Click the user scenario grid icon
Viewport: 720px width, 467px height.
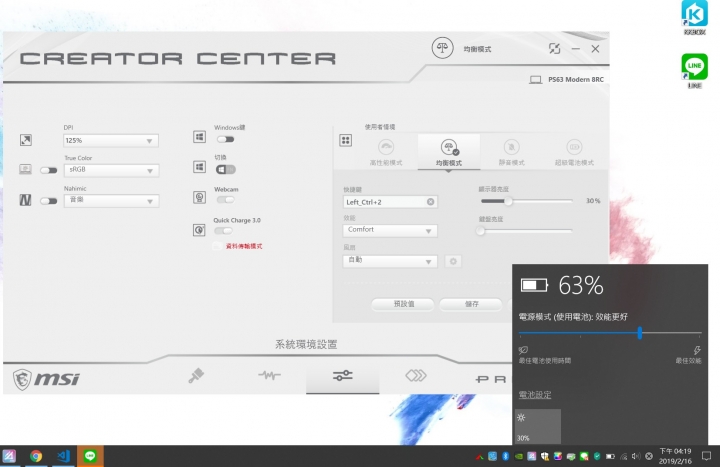346,141
